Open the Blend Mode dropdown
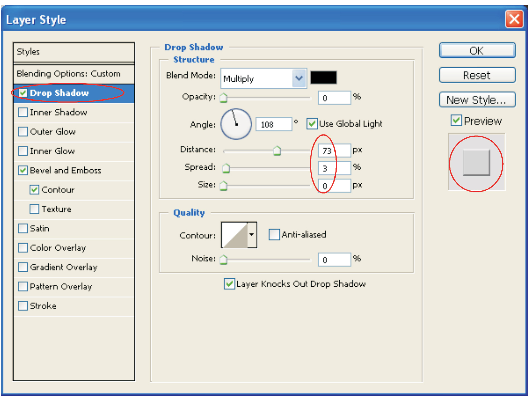 click(299, 78)
